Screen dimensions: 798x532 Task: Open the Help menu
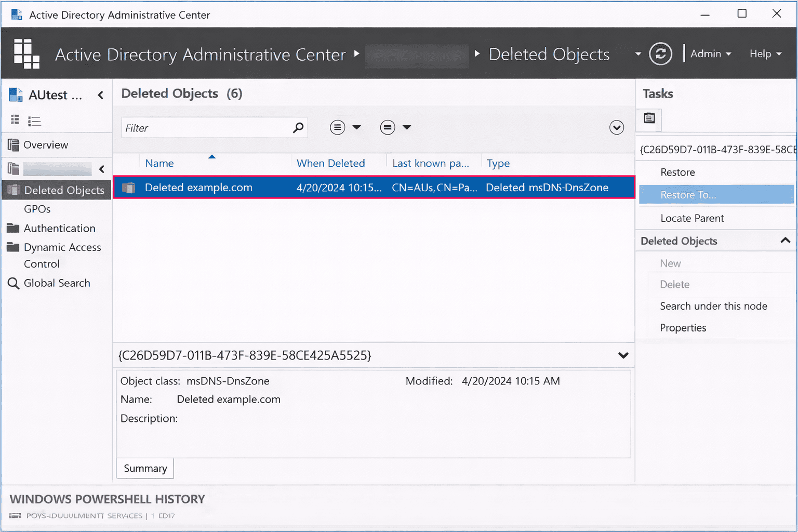coord(764,54)
